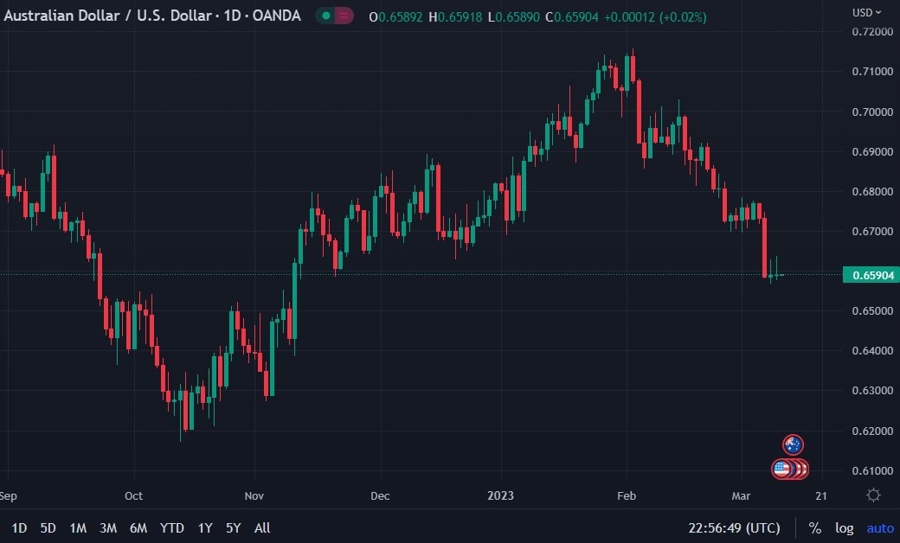
Task: Click the 0.65000 price axis label
Action: 872,311
